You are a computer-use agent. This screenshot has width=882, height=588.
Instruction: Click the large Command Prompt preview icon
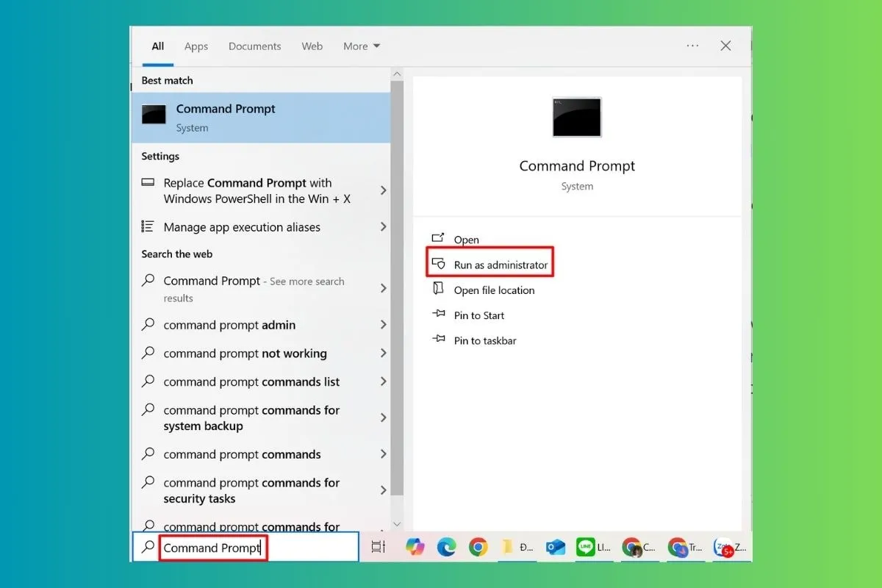coord(577,118)
